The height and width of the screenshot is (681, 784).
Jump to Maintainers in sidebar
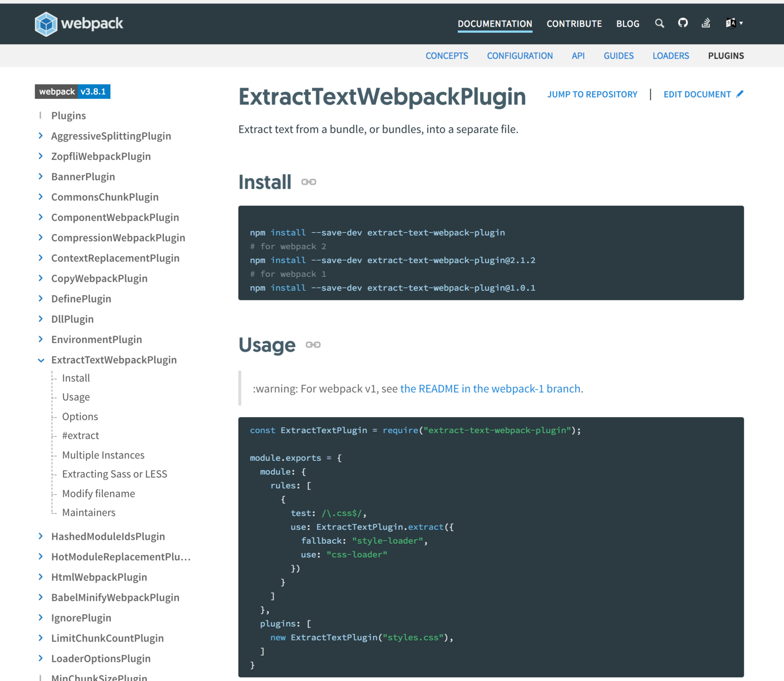[x=89, y=513]
